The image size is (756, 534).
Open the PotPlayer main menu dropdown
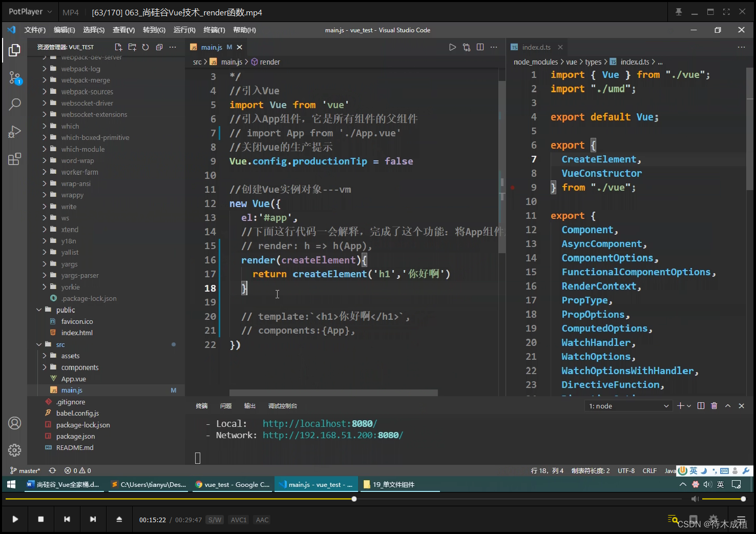tap(30, 11)
